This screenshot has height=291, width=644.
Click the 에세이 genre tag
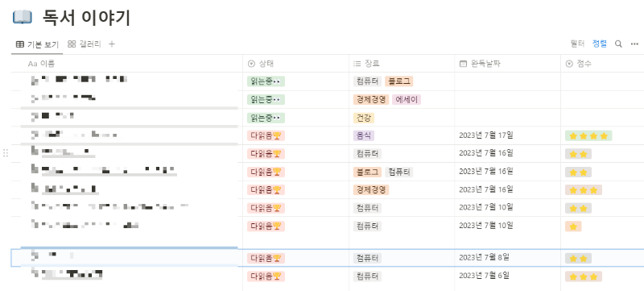407,99
